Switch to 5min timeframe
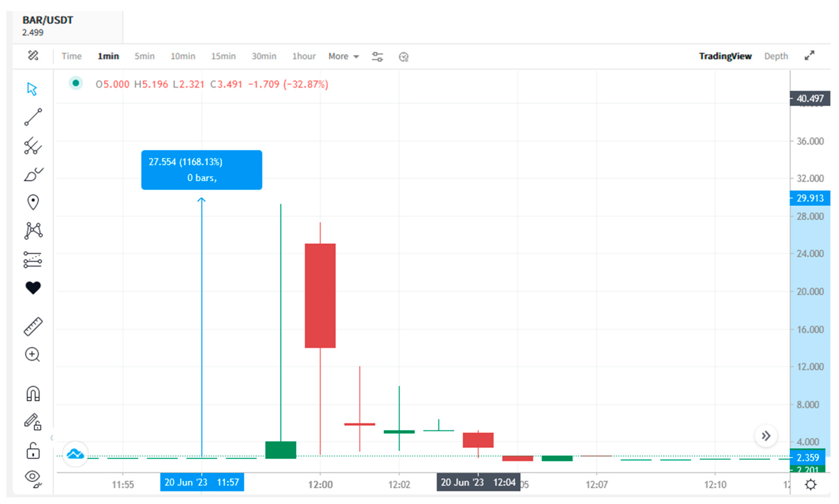839x504 pixels. pyautogui.click(x=144, y=56)
